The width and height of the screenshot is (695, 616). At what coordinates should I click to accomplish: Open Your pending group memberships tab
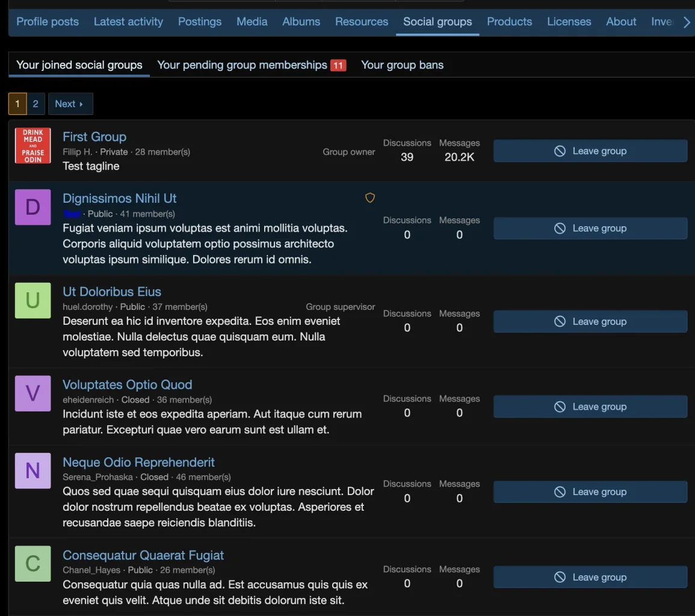[242, 65]
